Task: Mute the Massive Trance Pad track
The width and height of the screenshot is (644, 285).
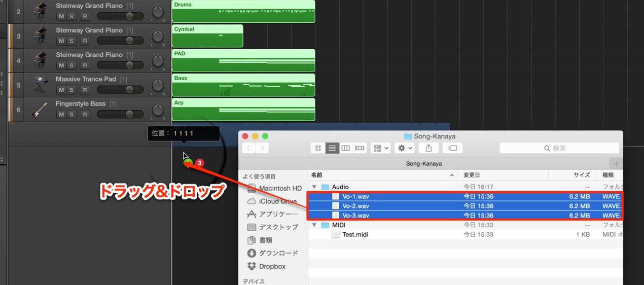Action: [61, 90]
